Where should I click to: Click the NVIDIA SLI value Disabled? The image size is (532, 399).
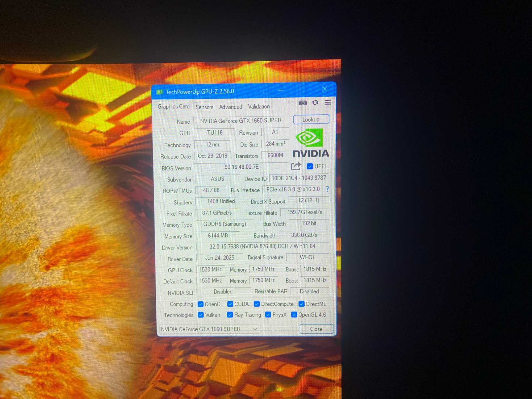pos(223,292)
